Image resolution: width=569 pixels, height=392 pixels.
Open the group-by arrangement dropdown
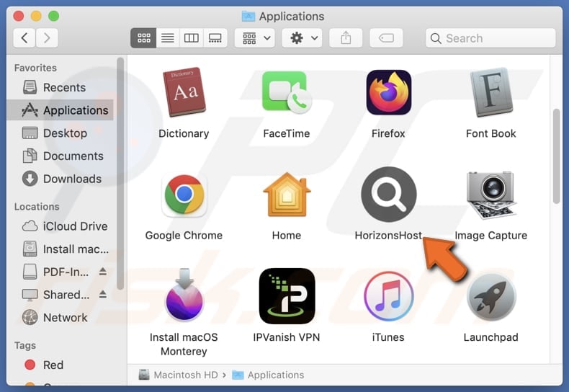point(255,37)
